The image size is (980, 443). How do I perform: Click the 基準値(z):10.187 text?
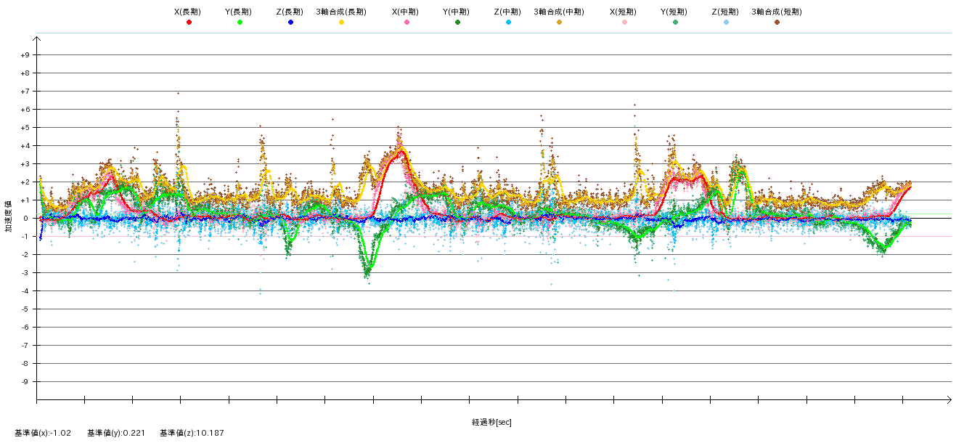(x=192, y=433)
